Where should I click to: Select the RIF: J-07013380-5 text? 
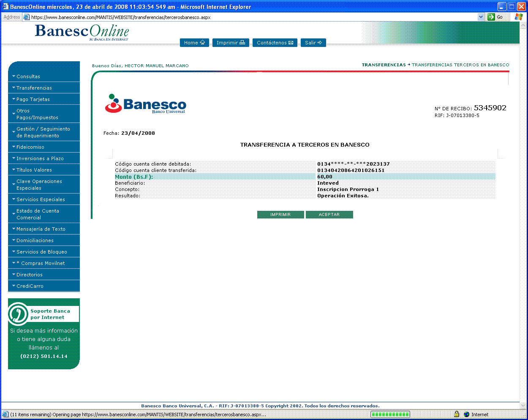coord(457,115)
